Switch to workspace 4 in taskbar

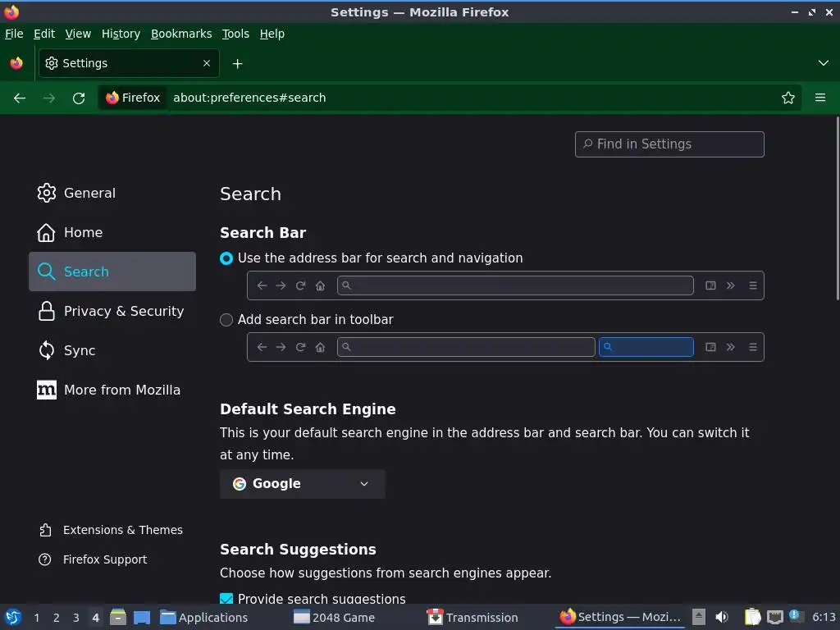pyautogui.click(x=95, y=618)
